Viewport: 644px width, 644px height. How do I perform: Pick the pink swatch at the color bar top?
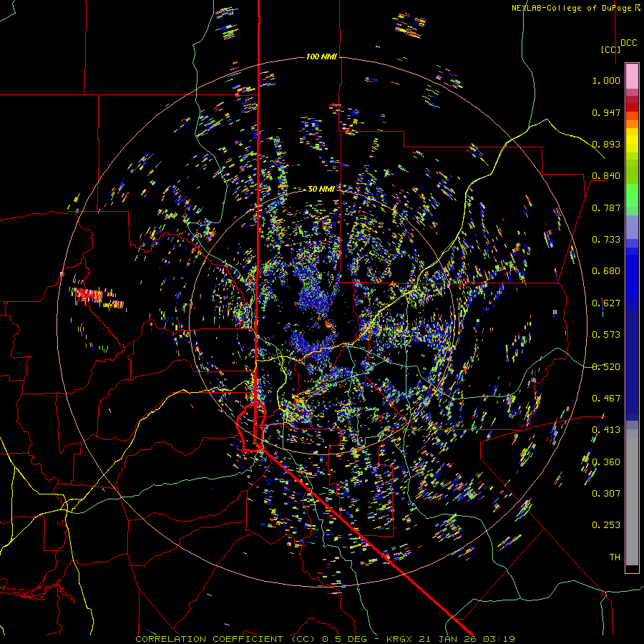click(x=632, y=76)
